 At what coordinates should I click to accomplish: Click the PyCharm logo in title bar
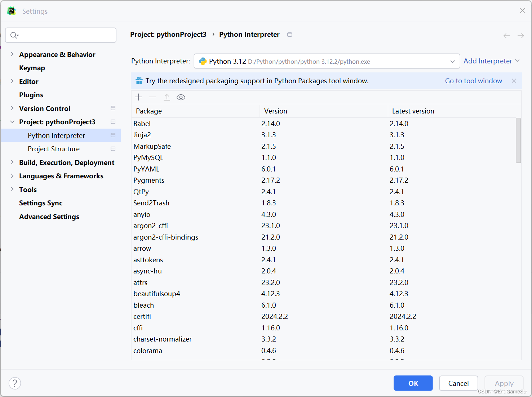click(x=12, y=11)
